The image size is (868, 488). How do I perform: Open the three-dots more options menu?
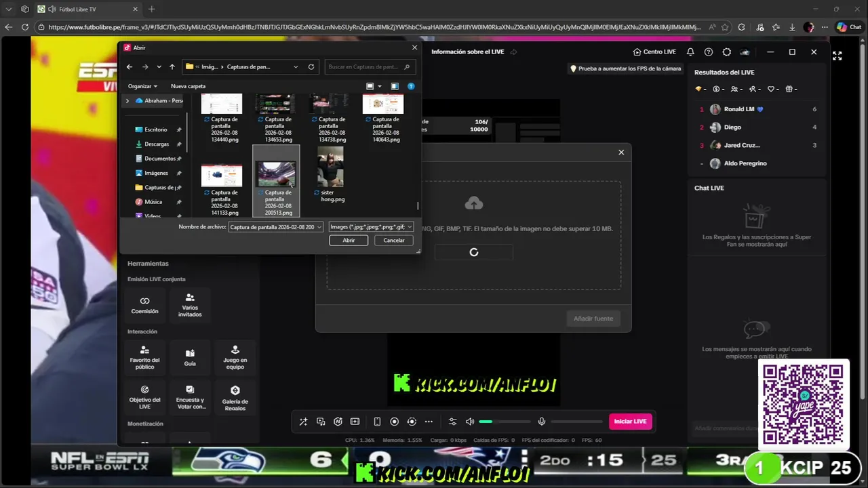(429, 422)
